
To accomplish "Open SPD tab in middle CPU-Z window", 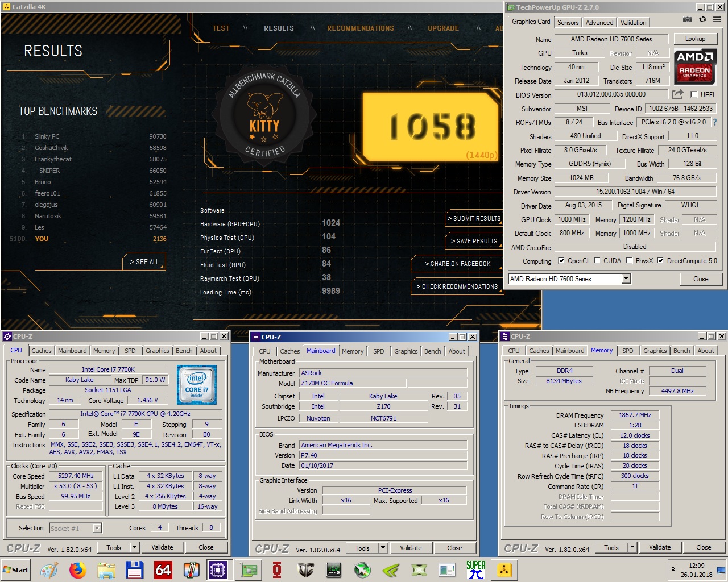I will tap(379, 351).
